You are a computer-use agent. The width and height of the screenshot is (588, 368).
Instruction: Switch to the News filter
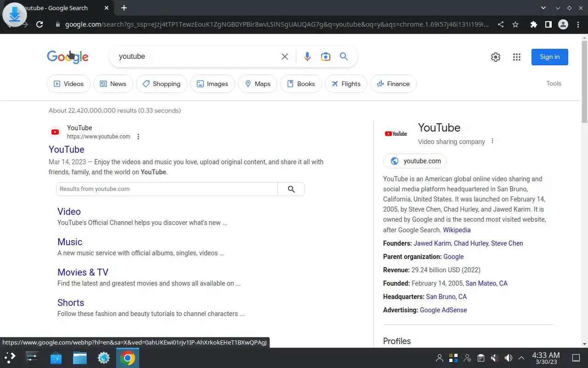[x=113, y=84]
